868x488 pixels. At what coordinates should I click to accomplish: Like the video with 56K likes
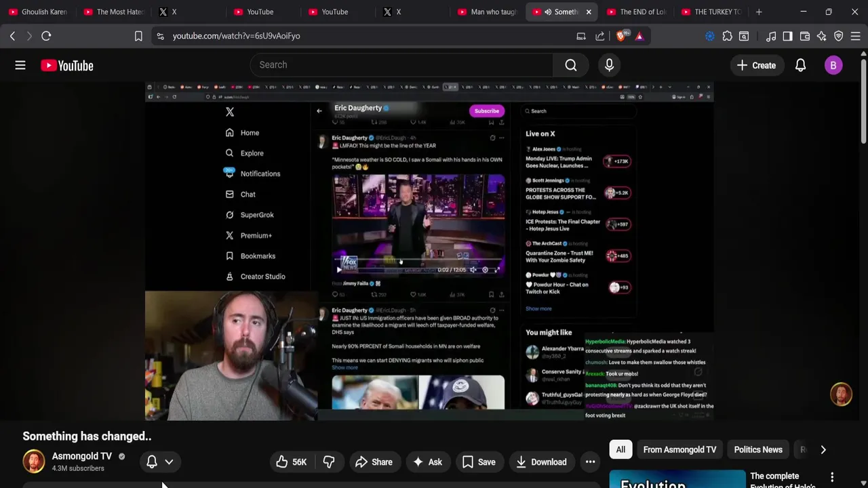click(291, 462)
